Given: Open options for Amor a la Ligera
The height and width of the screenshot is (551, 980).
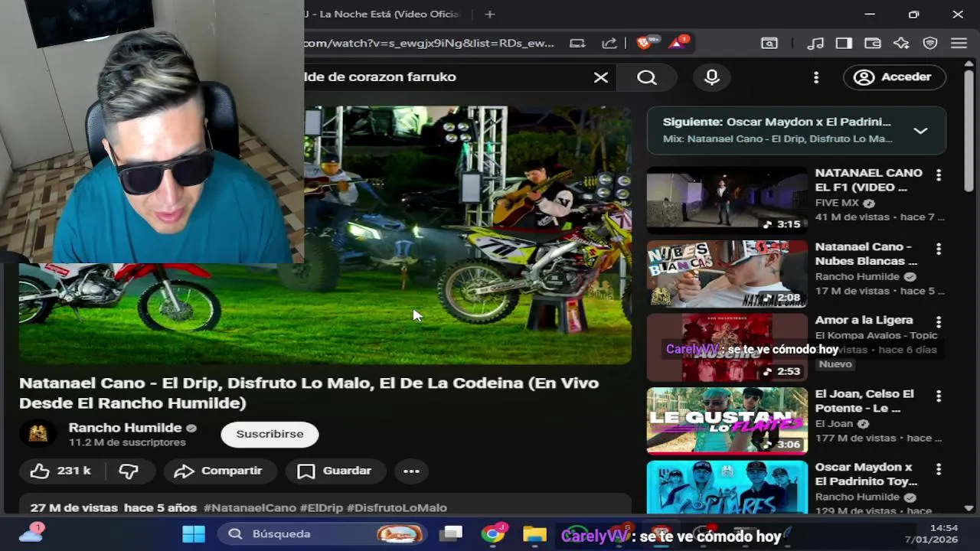Looking at the screenshot, I should point(939,322).
